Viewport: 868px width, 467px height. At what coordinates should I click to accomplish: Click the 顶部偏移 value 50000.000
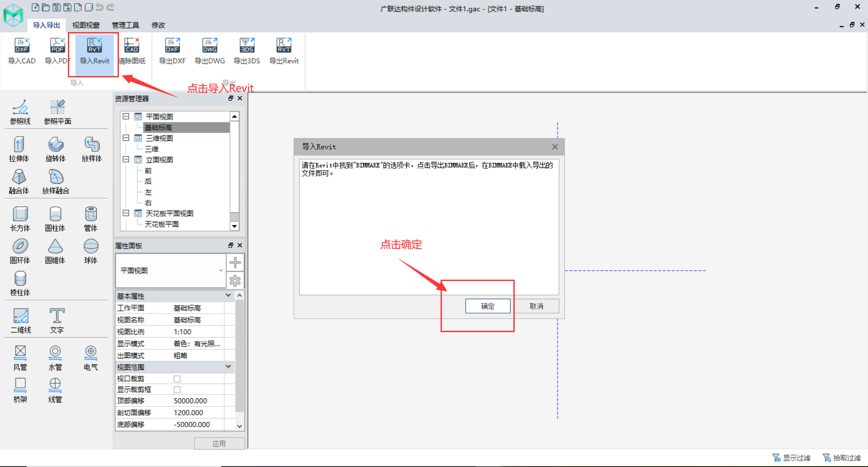[190, 401]
